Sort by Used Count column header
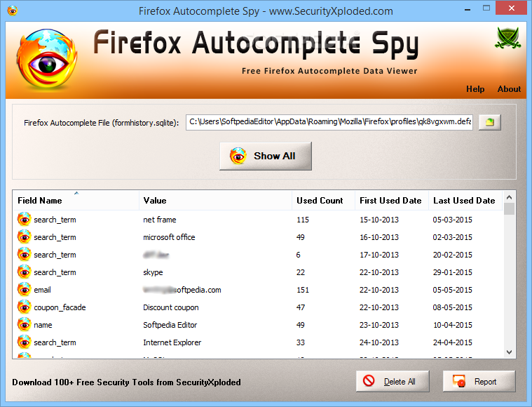Image resolution: width=532 pixels, height=407 pixels. coord(323,201)
